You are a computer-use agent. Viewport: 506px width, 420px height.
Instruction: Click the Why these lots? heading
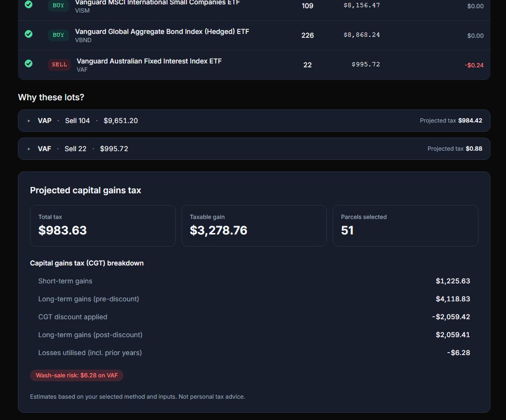[x=51, y=97]
